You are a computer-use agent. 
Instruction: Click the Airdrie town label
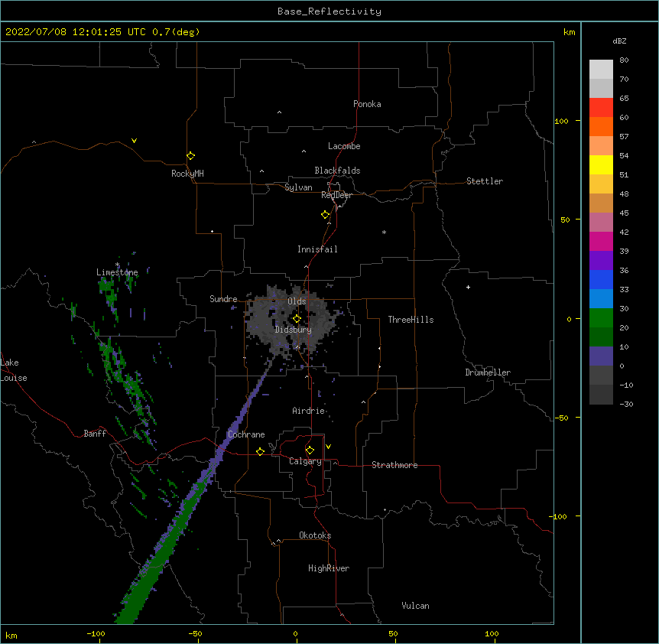click(x=308, y=411)
